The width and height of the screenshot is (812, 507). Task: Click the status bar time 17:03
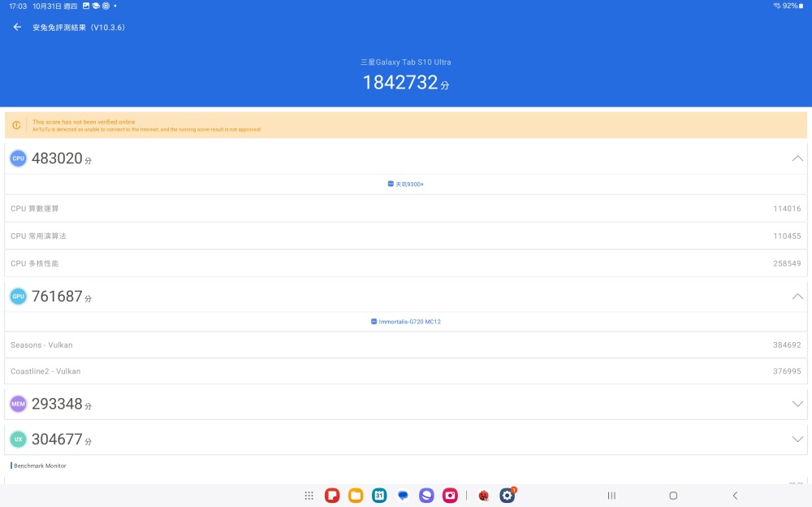18,6
